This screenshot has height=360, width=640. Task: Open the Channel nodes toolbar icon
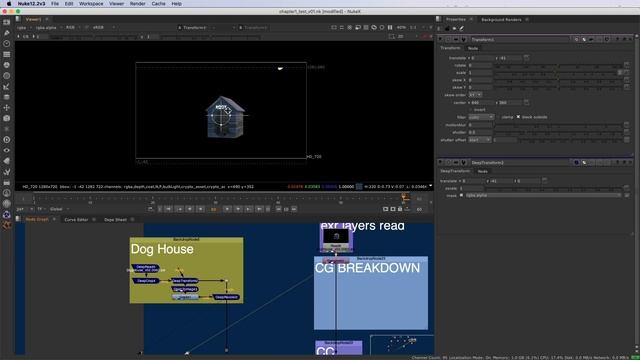[7, 54]
